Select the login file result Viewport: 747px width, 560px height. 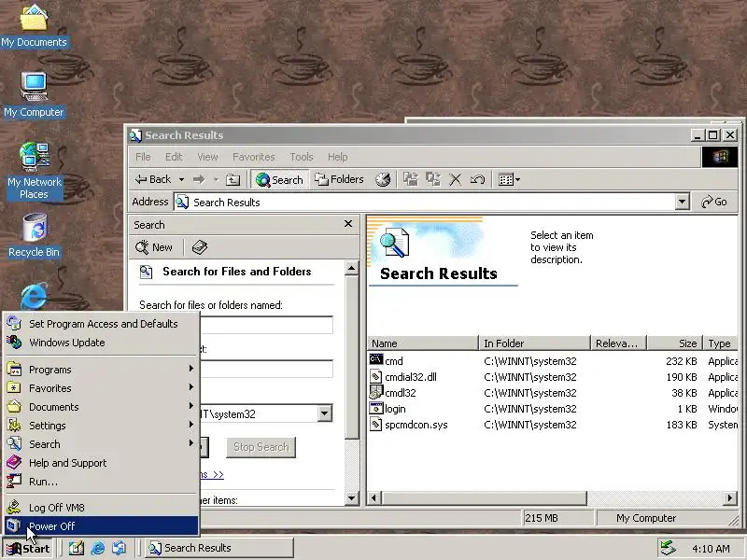click(x=388, y=409)
